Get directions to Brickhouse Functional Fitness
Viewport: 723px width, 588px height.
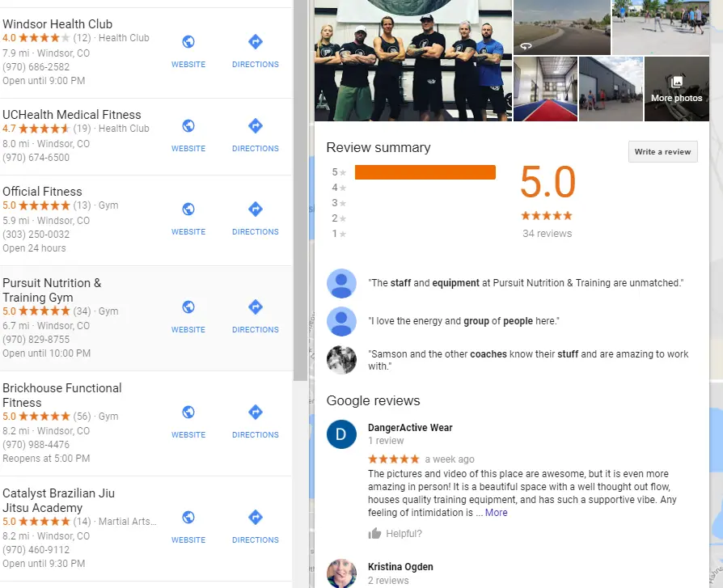(x=256, y=421)
